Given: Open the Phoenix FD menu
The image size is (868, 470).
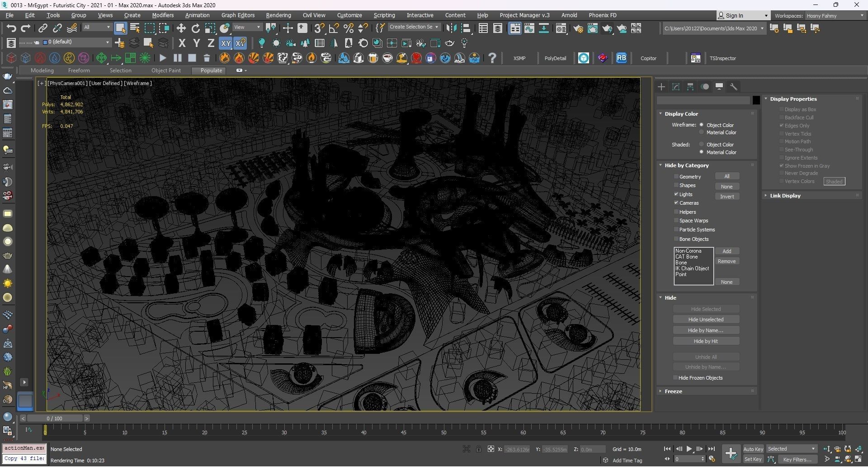Looking at the screenshot, I should [602, 15].
